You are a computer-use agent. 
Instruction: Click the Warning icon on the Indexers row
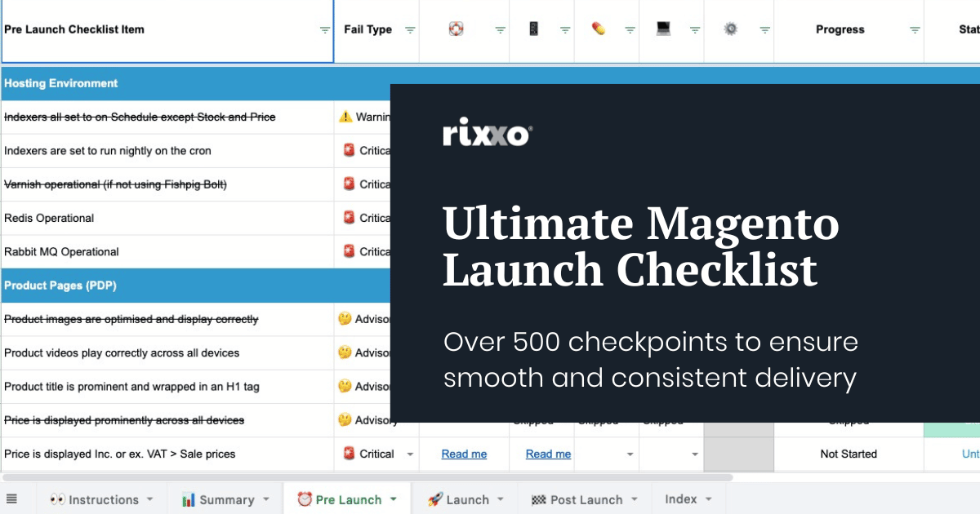346,117
